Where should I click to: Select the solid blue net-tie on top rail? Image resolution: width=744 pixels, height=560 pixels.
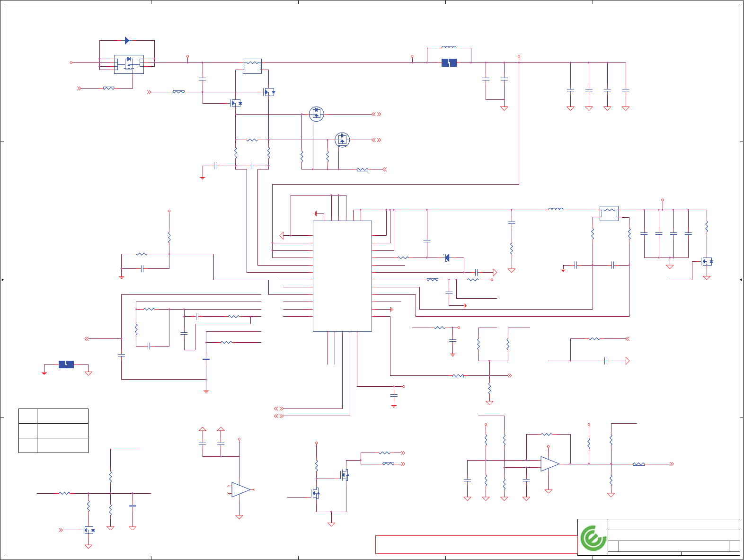tap(449, 62)
